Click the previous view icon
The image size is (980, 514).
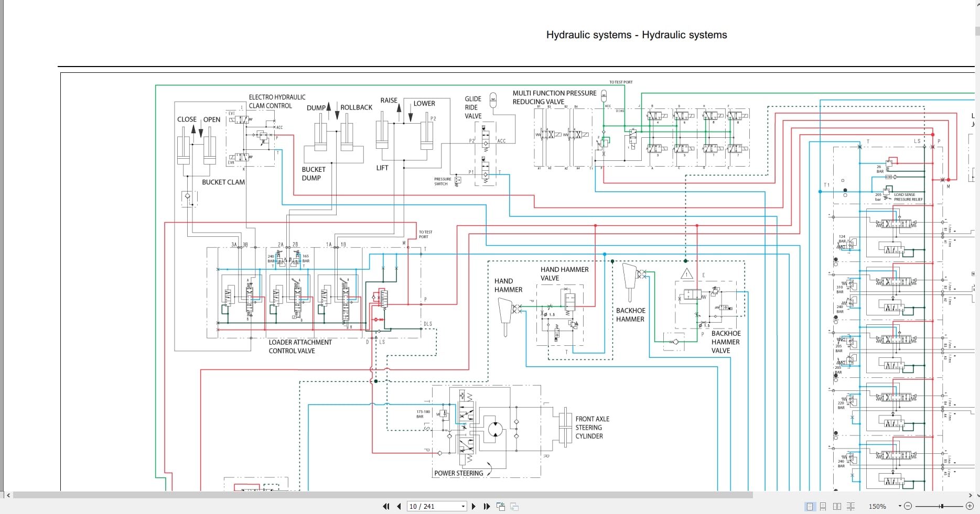click(501, 506)
